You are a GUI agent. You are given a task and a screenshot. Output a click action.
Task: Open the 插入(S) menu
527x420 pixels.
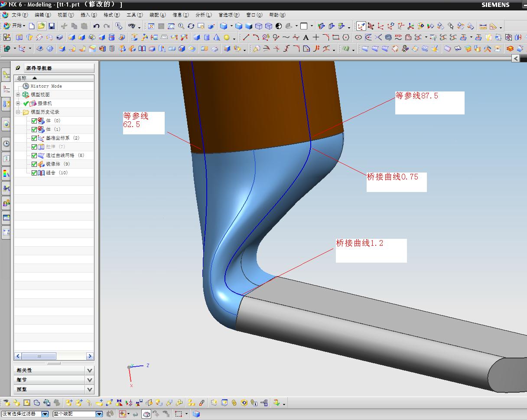click(88, 15)
